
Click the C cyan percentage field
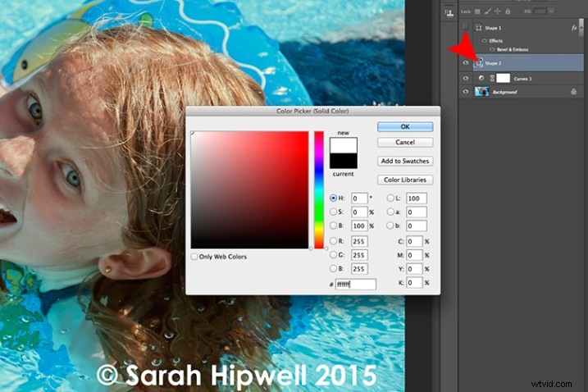(414, 242)
